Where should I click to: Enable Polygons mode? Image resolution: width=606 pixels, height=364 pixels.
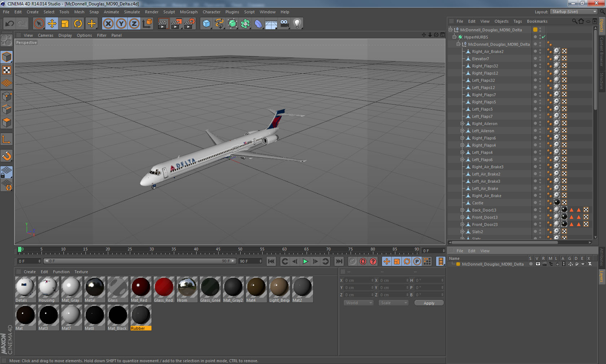[x=6, y=122]
